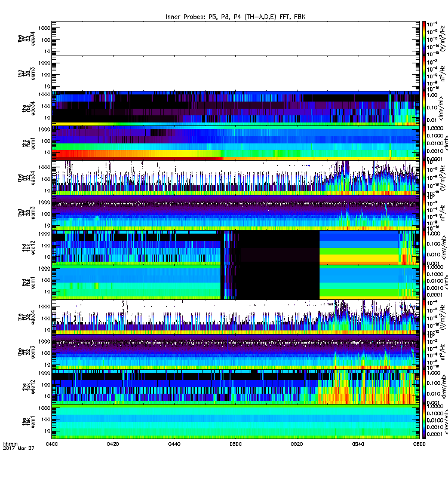This screenshot has width=448, height=478.
Task: Click the tha fbk edc34 spectrogram plot
Action: tap(235, 109)
